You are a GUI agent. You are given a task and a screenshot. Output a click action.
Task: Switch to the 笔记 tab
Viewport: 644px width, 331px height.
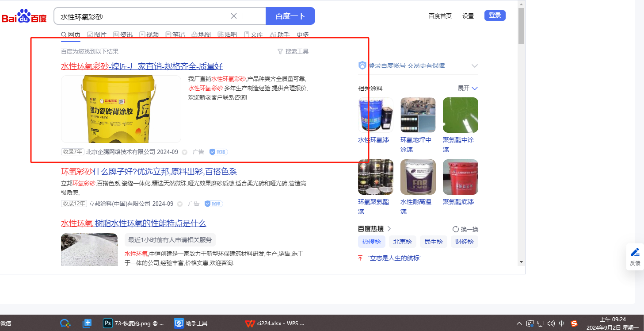coord(175,35)
